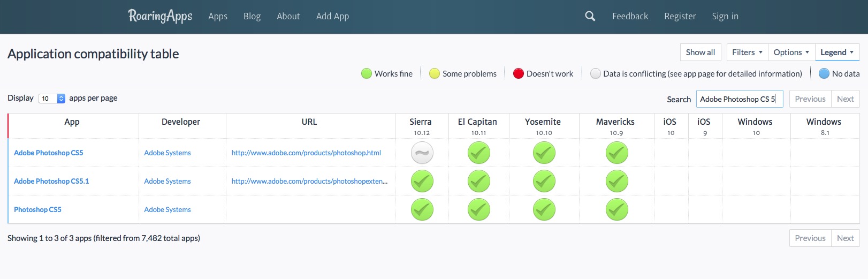Sort by Windows 10 column header
The width and height of the screenshot is (868, 279).
tap(756, 126)
